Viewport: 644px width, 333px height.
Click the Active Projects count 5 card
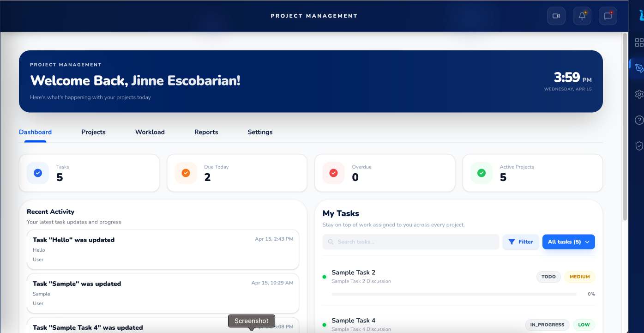click(x=532, y=173)
